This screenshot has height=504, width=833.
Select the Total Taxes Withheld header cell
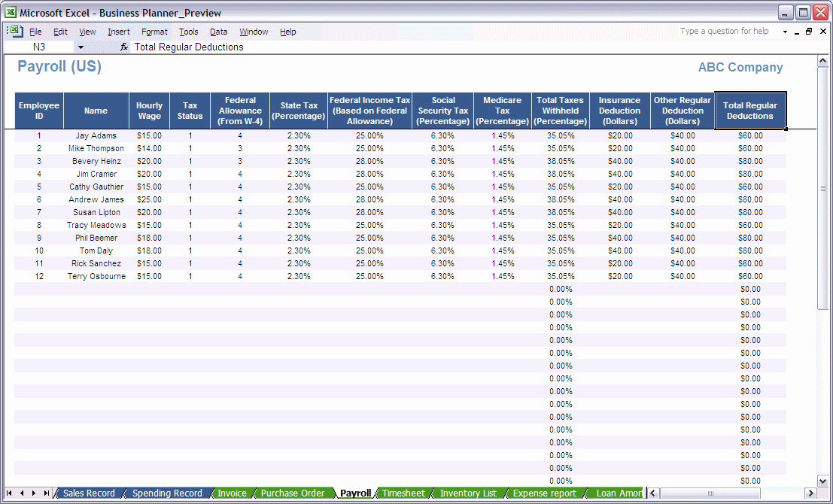click(560, 111)
